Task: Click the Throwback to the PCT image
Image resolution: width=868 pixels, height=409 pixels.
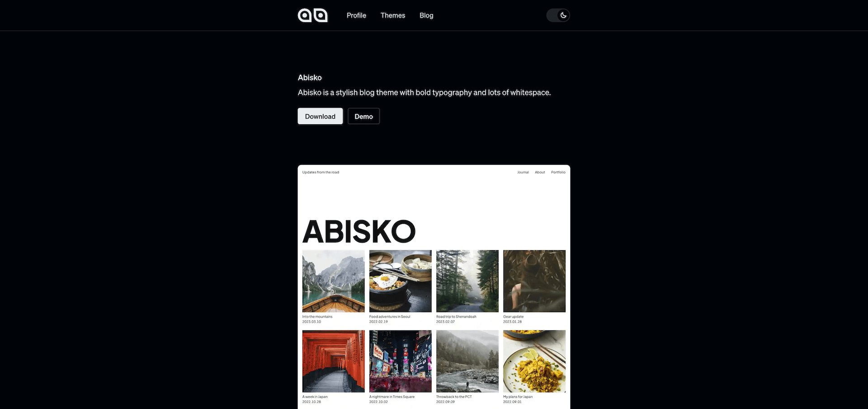Action: click(467, 361)
